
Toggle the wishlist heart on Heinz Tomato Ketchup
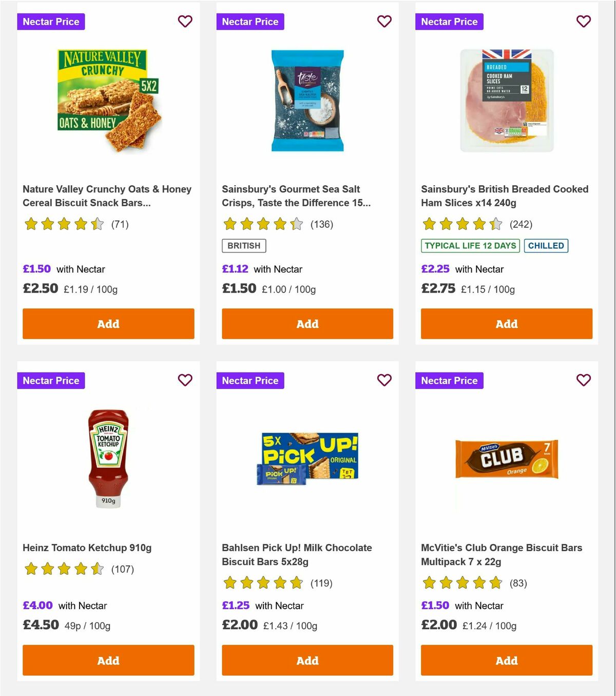[185, 380]
